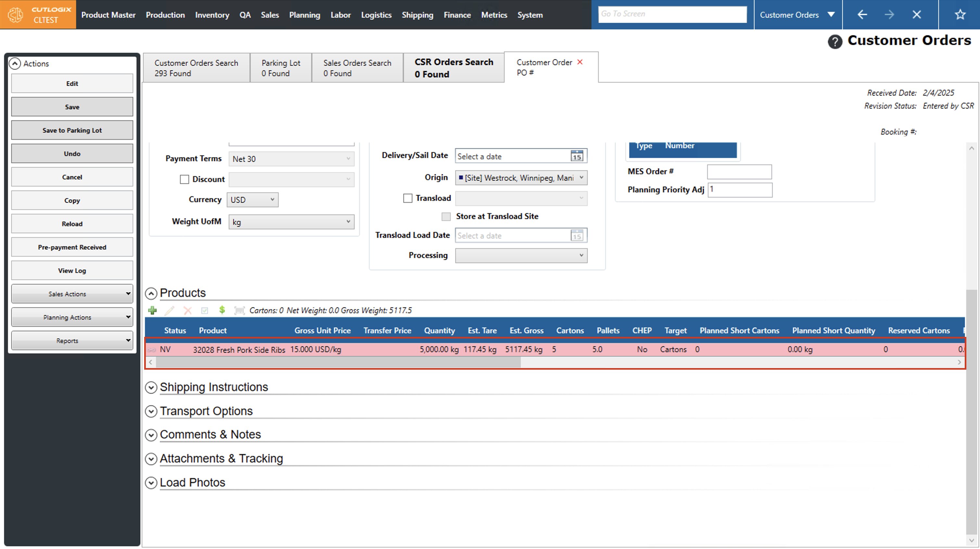This screenshot has width=980, height=549.
Task: Click the back arrow navigation icon
Action: (862, 15)
